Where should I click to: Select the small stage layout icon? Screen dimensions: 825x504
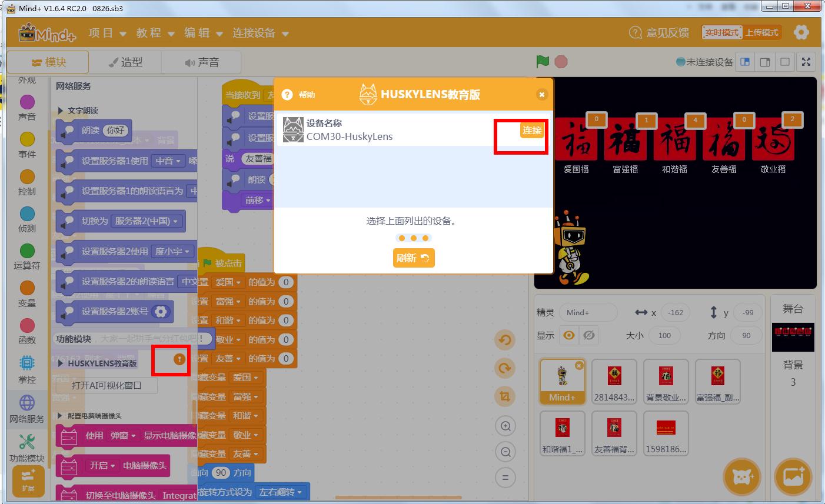[745, 62]
